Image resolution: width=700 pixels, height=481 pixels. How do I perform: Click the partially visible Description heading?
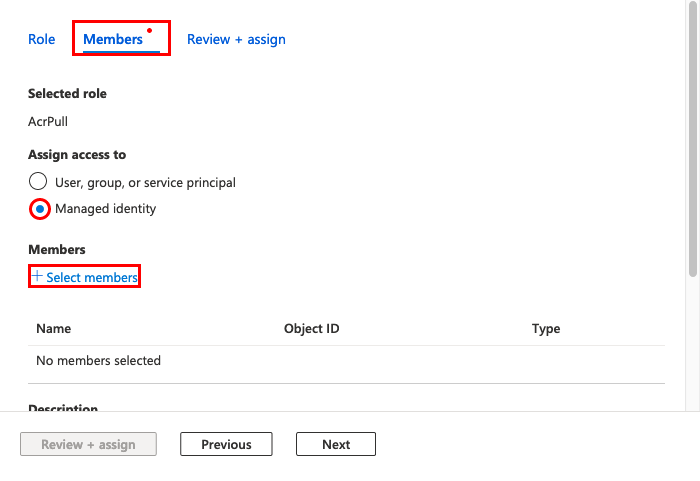pos(63,407)
